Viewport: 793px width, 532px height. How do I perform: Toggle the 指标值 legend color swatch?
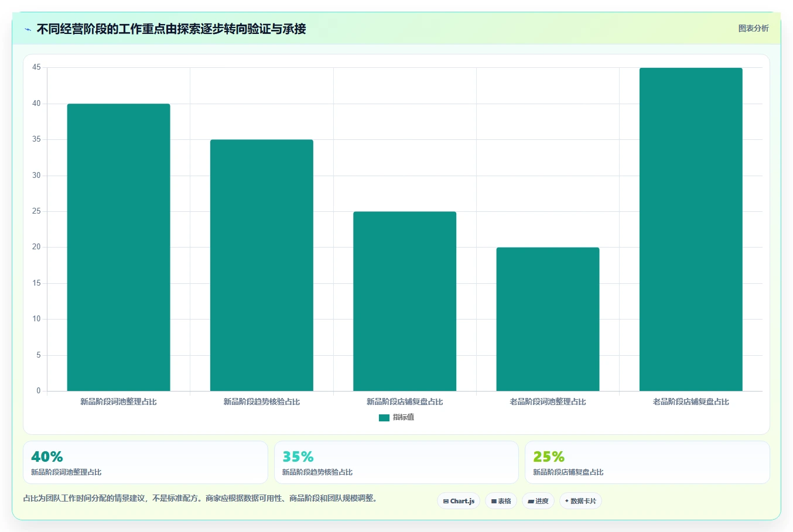point(384,417)
